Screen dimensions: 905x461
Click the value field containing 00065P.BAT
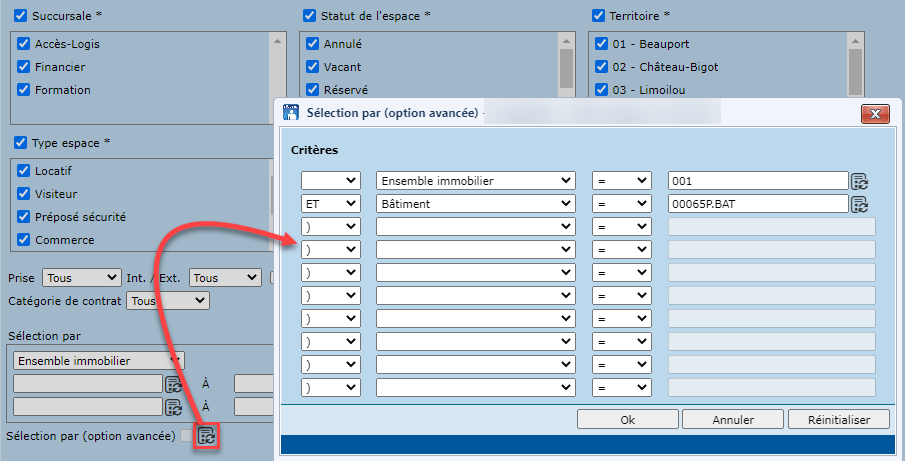pyautogui.click(x=757, y=204)
